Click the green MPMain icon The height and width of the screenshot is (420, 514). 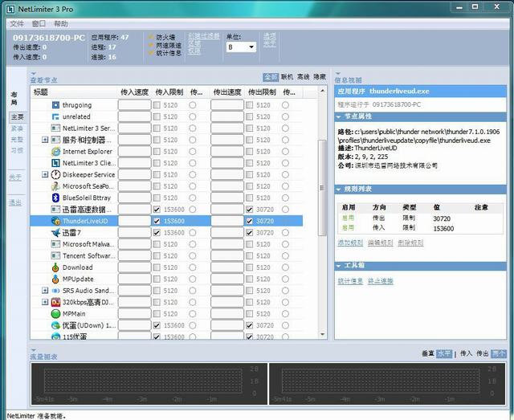[x=55, y=314]
